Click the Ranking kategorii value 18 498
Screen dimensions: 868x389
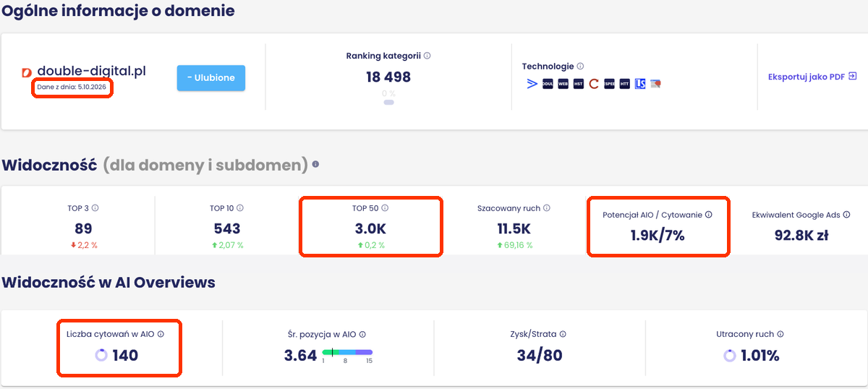388,77
